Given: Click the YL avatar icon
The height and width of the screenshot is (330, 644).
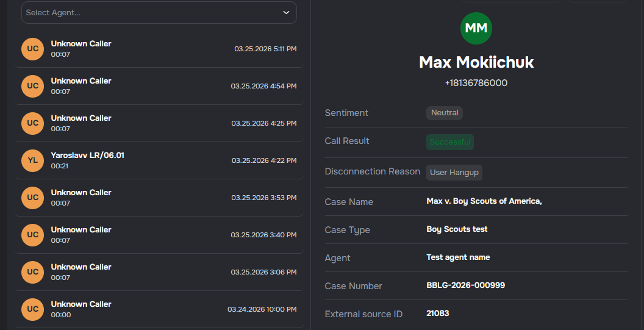Looking at the screenshot, I should 32,160.
